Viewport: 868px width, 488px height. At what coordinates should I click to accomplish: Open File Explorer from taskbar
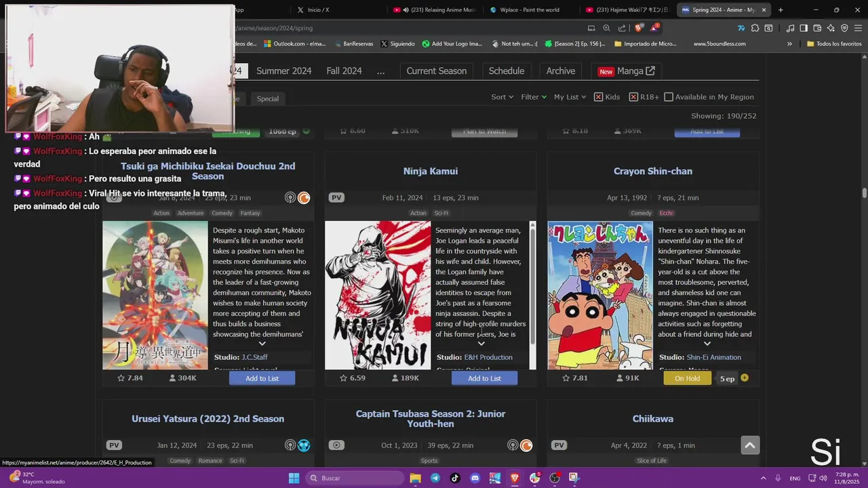416,478
